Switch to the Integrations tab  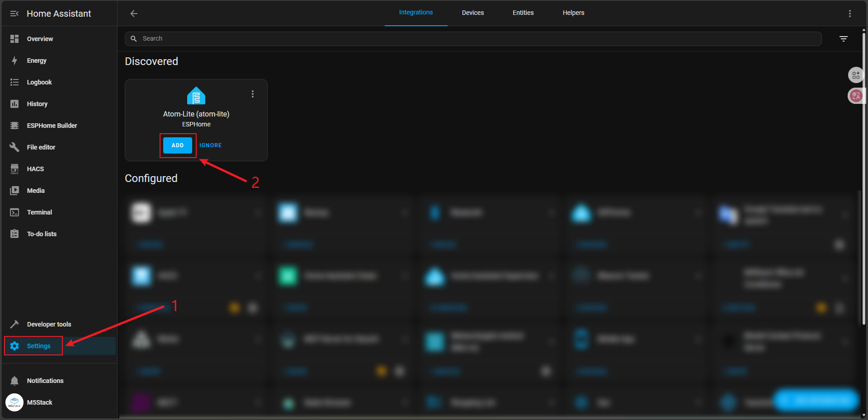(416, 13)
